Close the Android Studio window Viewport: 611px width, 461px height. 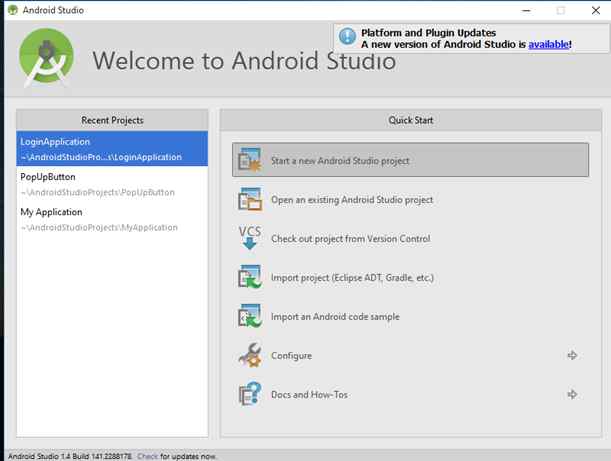pyautogui.click(x=596, y=11)
